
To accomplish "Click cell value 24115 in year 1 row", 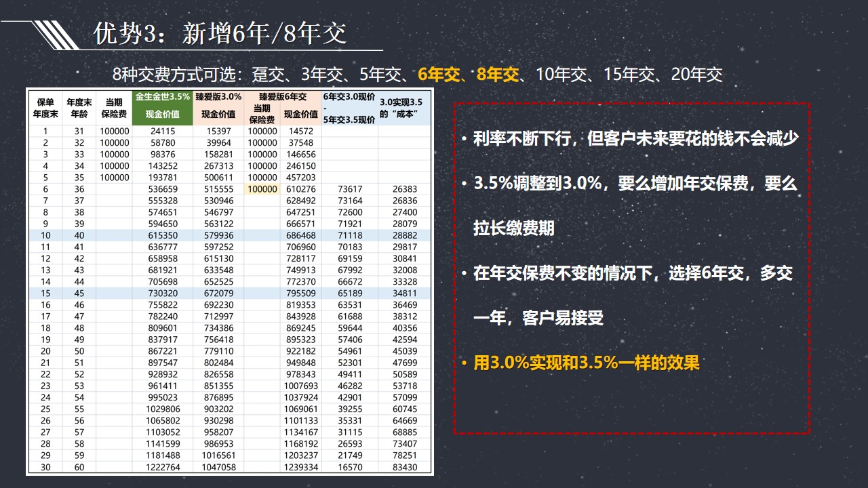I will pyautogui.click(x=162, y=131).
